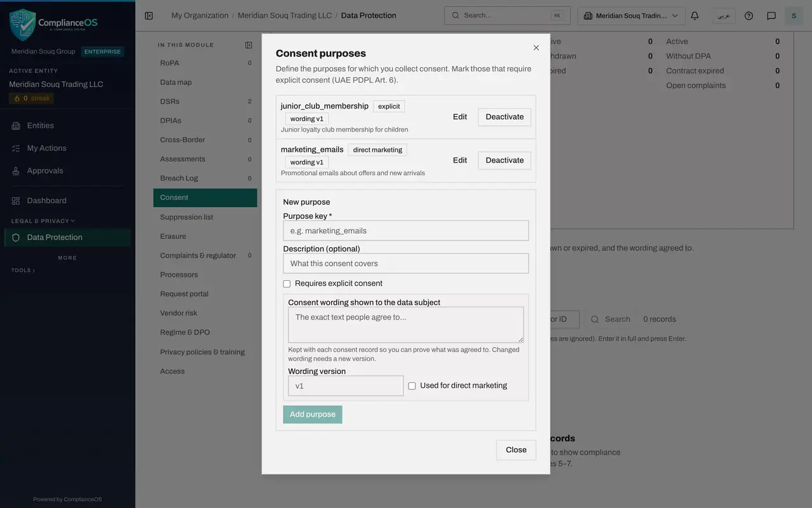Screen dimensions: 812x508
Task: Open My Actions in the sidebar
Action: pyautogui.click(x=67, y=148)
